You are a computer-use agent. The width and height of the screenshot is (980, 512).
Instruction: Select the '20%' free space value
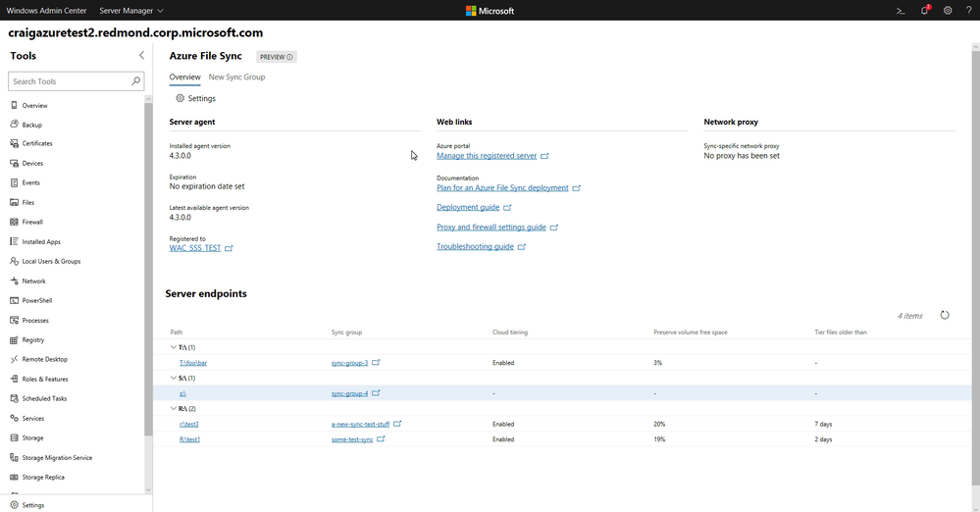pyautogui.click(x=659, y=425)
